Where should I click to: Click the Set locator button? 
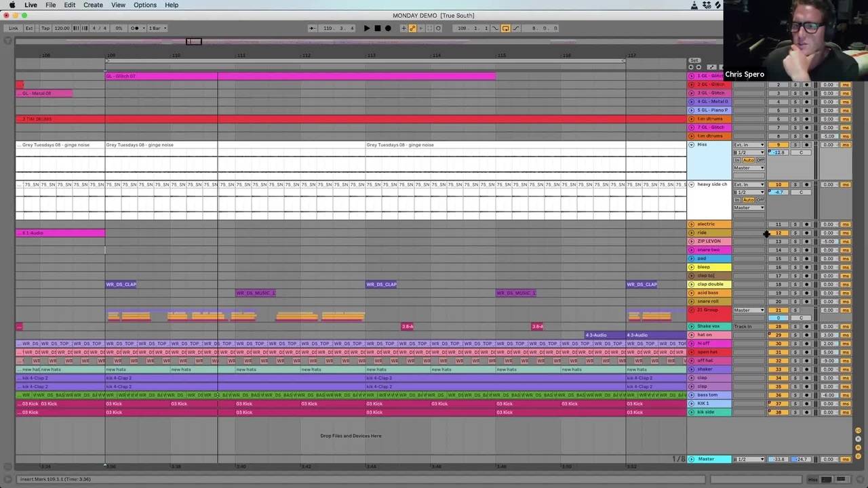694,60
